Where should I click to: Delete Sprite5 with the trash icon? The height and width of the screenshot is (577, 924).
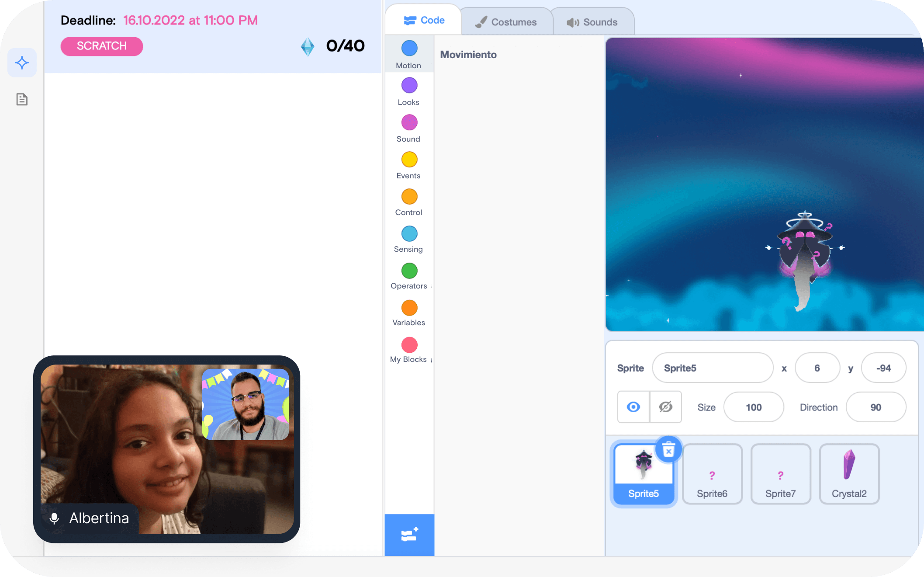(668, 450)
